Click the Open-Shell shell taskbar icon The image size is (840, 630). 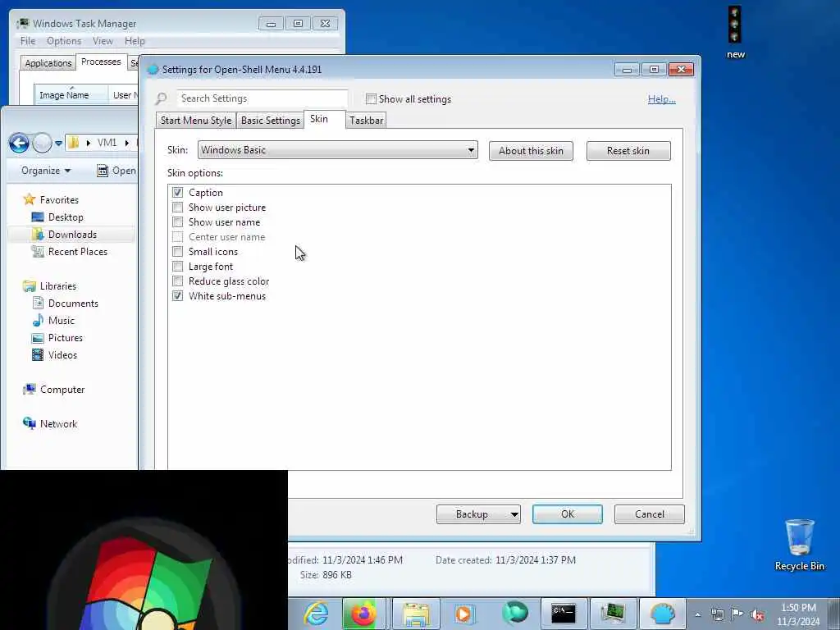tap(662, 614)
